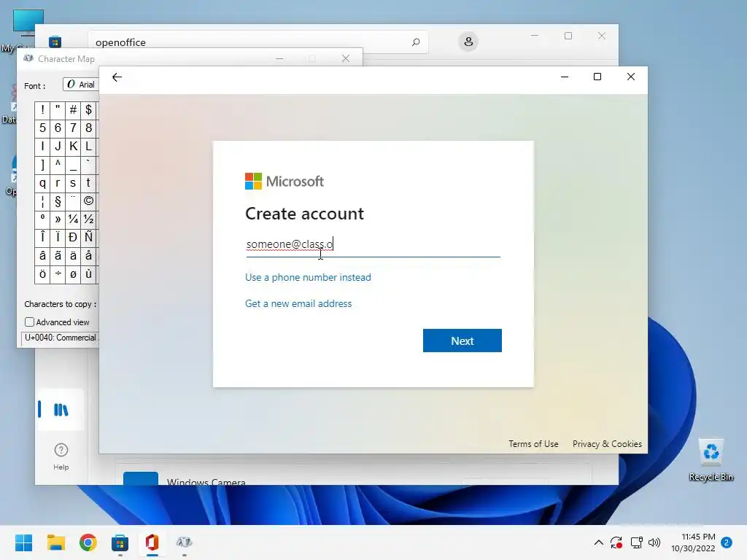Click the volume speaker tray icon
The width and height of the screenshot is (747, 560).
(654, 542)
